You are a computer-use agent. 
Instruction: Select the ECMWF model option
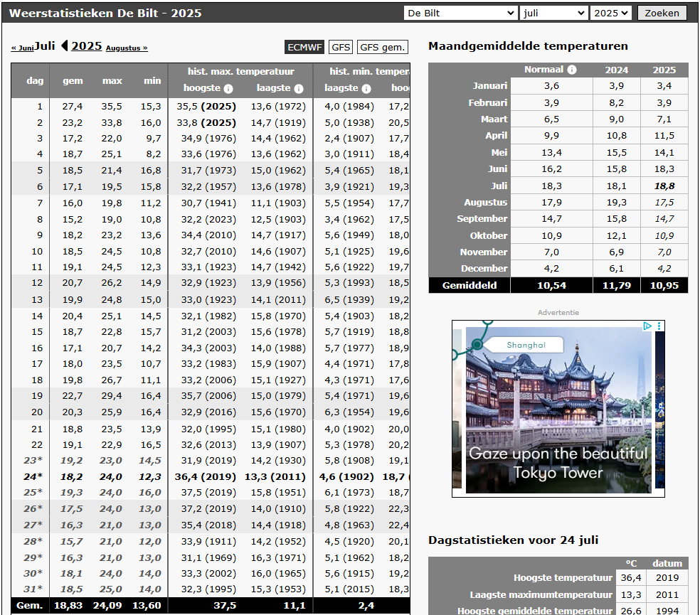click(304, 47)
